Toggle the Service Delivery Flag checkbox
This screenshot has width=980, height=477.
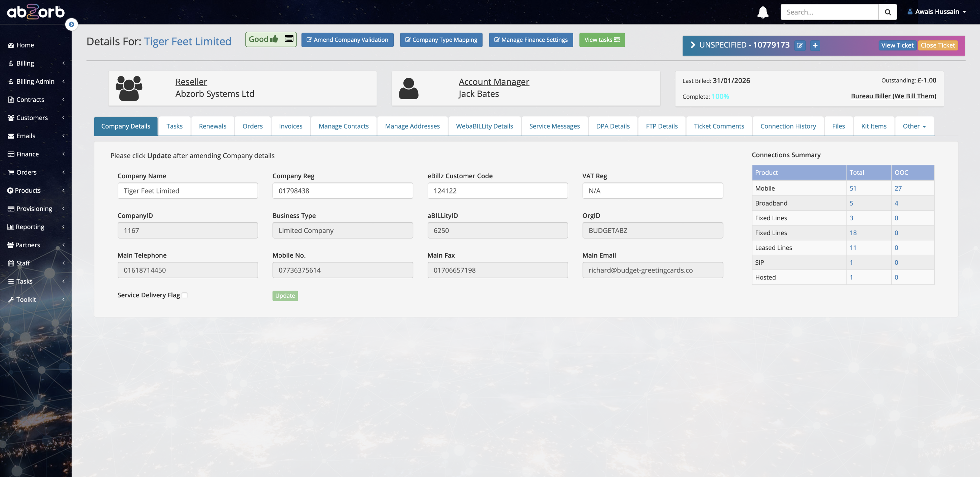click(185, 295)
